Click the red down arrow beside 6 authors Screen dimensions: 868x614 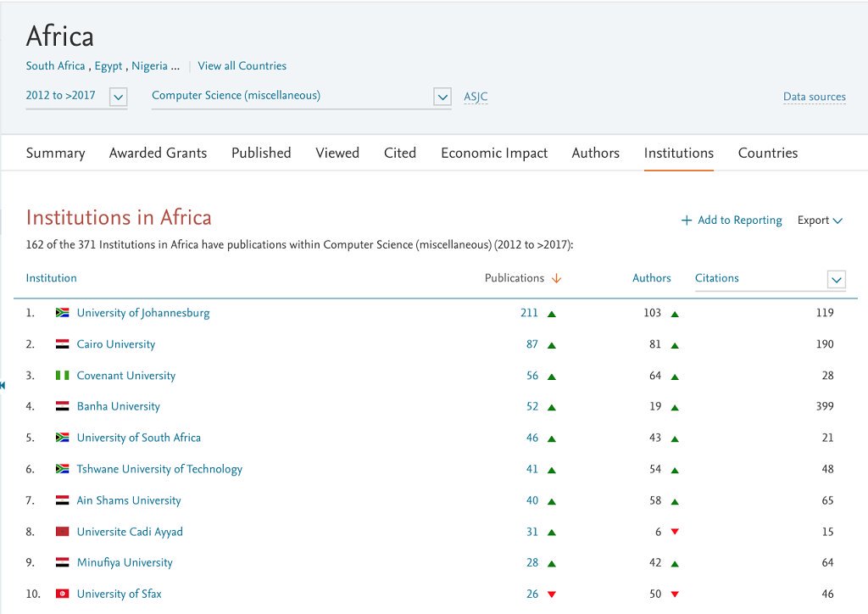[675, 532]
